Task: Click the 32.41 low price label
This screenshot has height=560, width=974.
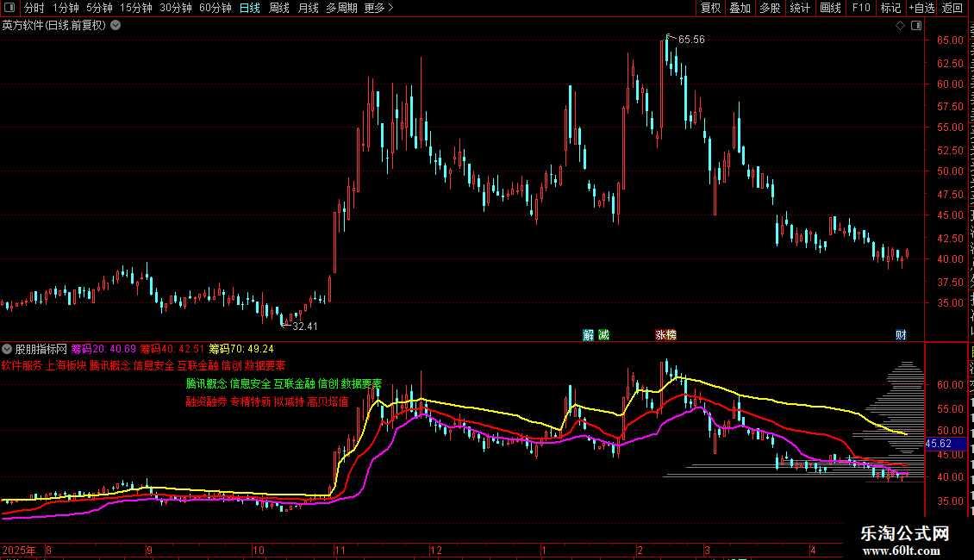Action: coord(305,326)
